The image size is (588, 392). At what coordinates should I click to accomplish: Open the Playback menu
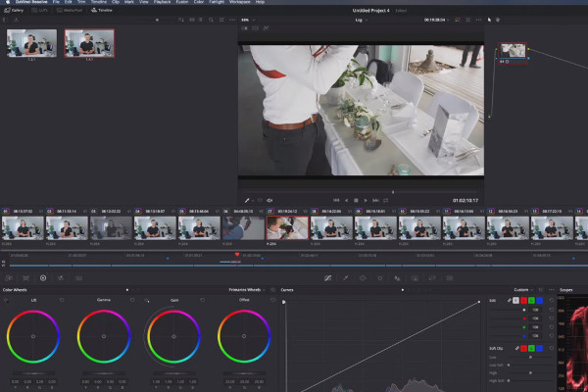pos(162,2)
